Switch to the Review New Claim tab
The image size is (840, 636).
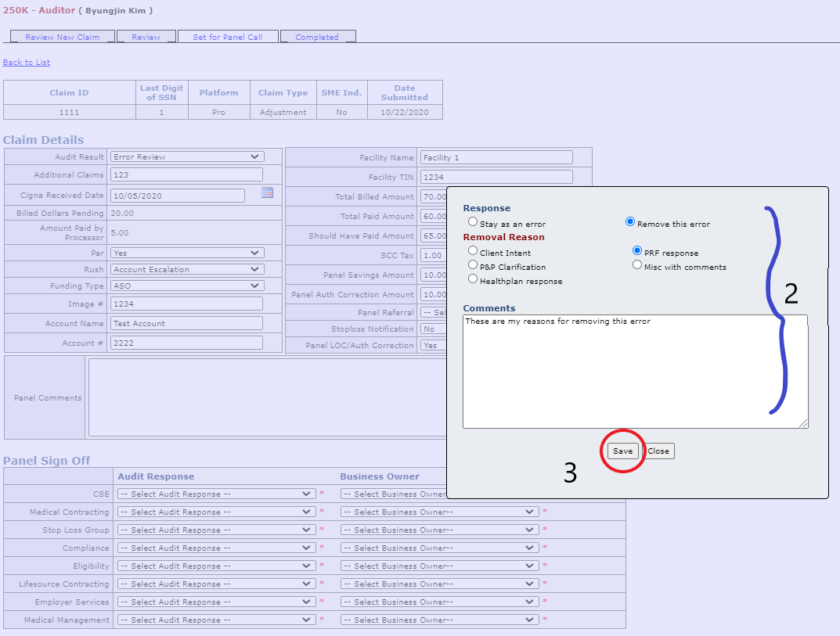click(x=62, y=37)
